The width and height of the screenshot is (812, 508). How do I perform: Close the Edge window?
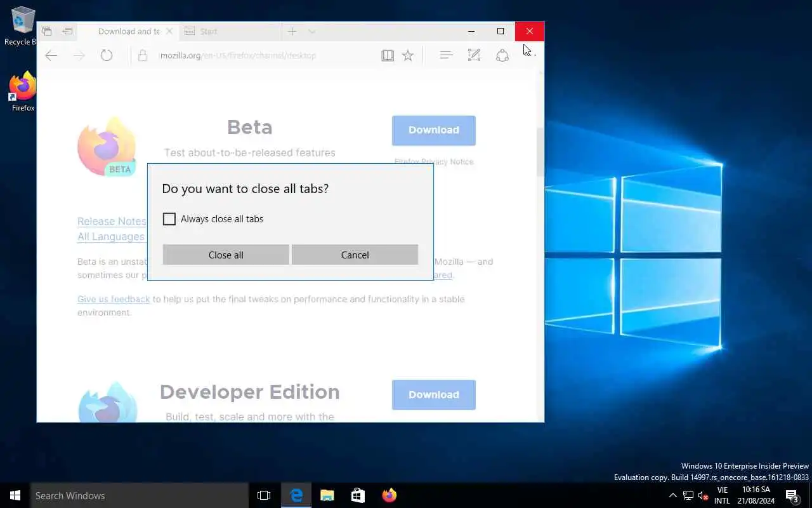click(x=530, y=31)
